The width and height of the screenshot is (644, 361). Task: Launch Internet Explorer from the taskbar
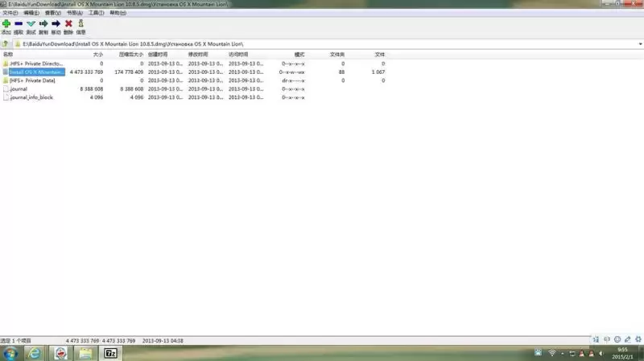pyautogui.click(x=35, y=353)
